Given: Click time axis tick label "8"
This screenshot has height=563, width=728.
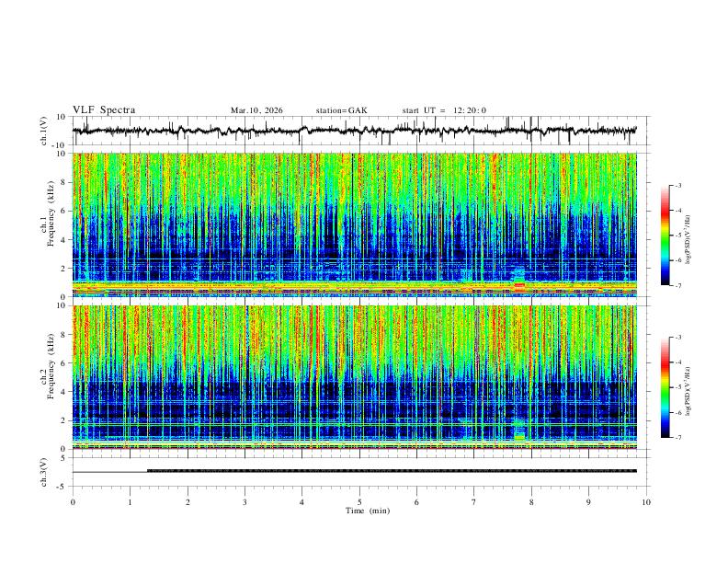Looking at the screenshot, I should pyautogui.click(x=531, y=502).
